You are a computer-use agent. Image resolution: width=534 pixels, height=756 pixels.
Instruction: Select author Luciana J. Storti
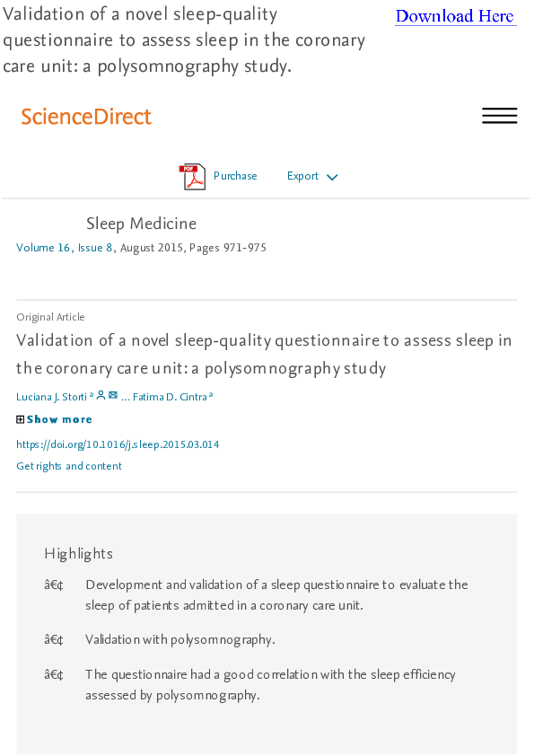tap(49, 396)
